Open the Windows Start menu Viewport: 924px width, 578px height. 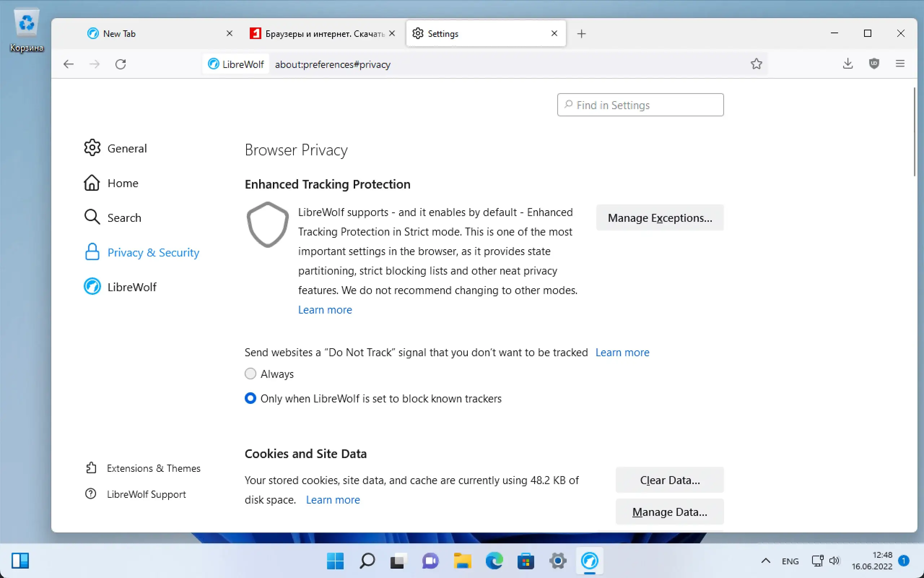[335, 561]
